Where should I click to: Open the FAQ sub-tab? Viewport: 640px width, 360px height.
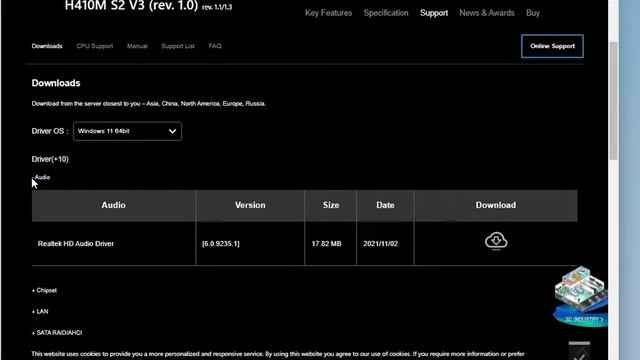[x=215, y=46]
